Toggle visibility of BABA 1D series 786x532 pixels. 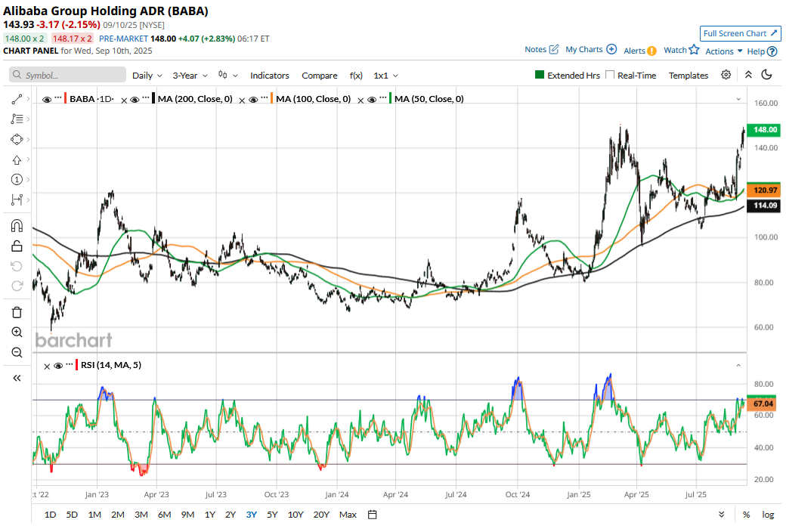tap(47, 99)
